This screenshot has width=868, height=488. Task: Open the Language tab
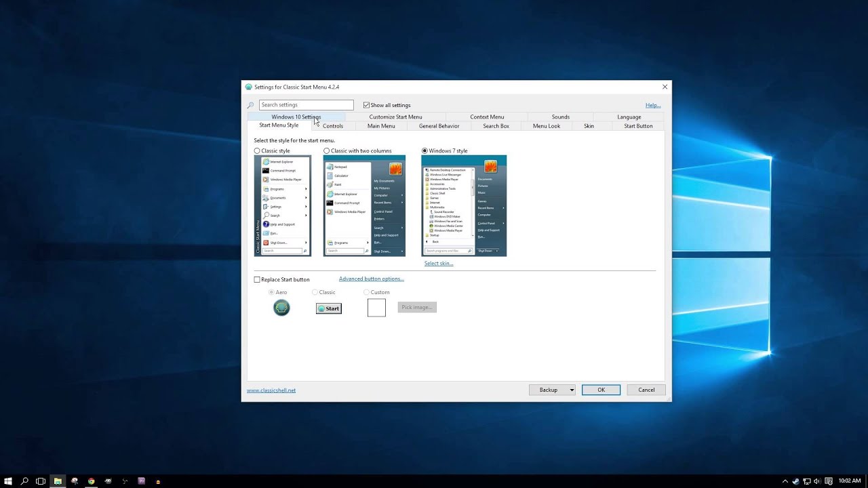click(x=629, y=117)
